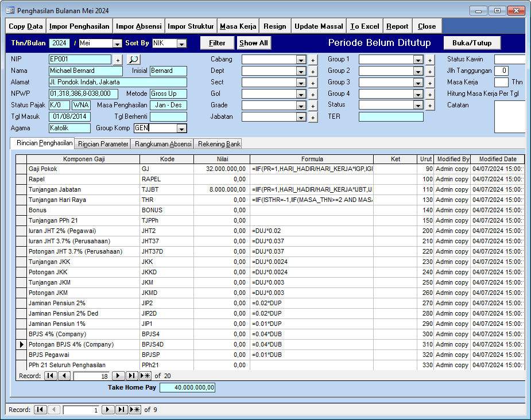
Task: Expand the Sort By NIK dropdown
Action: pyautogui.click(x=181, y=44)
